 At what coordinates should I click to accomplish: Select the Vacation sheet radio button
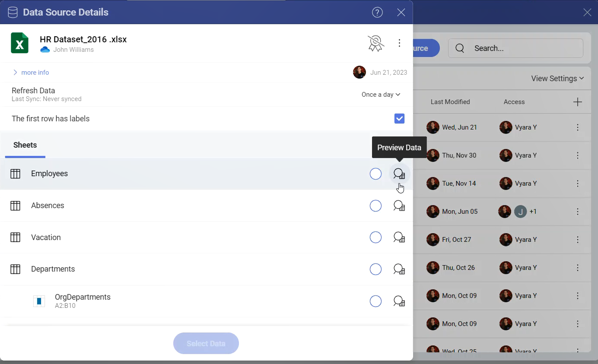click(376, 237)
